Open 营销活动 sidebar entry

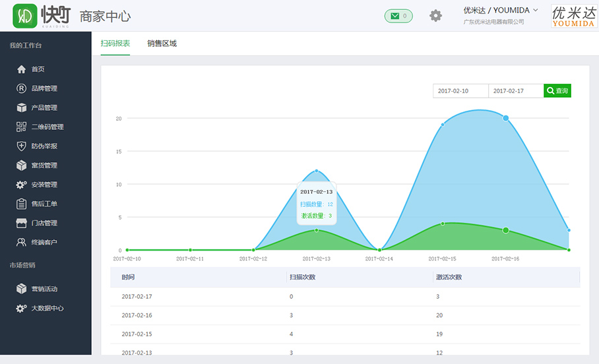click(44, 289)
